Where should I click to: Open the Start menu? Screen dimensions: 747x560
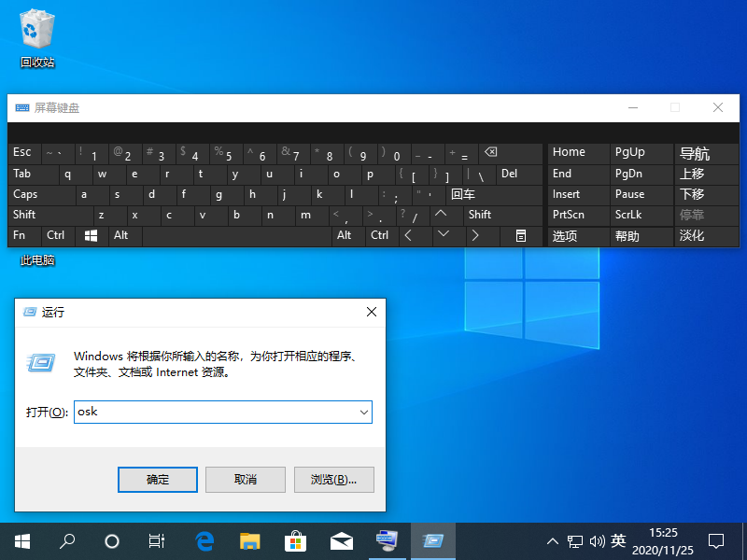[x=21, y=541]
